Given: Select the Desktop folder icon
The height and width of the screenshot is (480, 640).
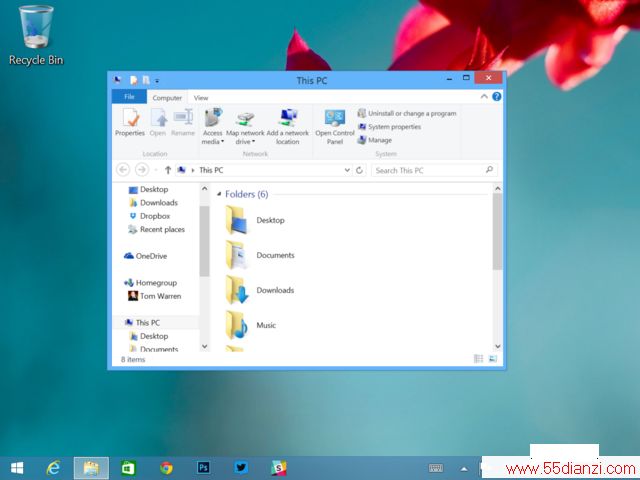Looking at the screenshot, I should (237, 220).
